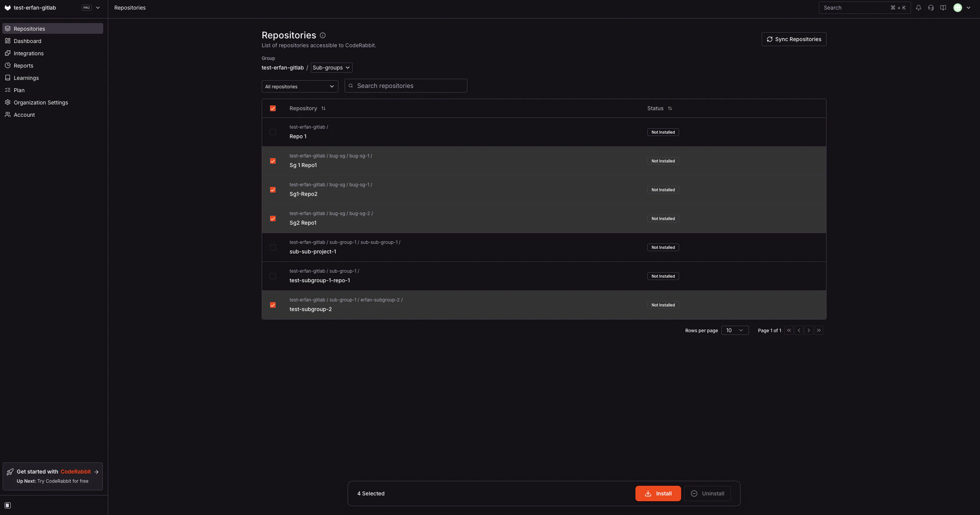Click the Sync Repositories button

[x=794, y=39]
